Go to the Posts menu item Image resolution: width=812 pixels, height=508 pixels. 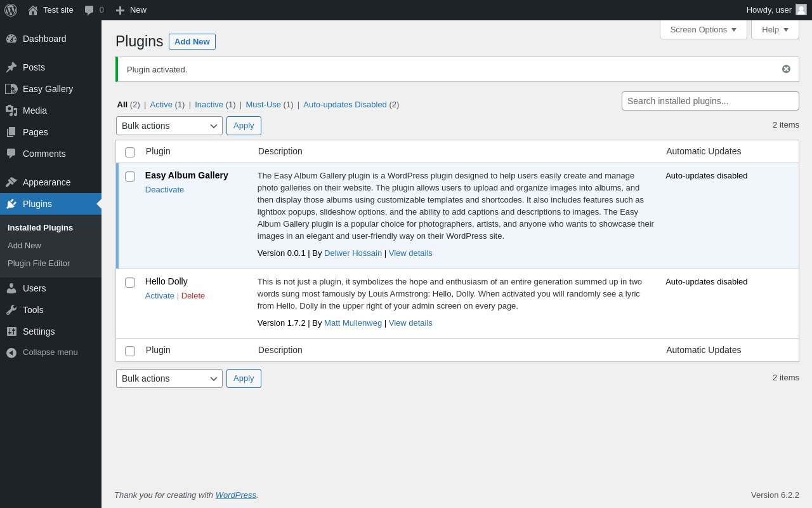pos(51,67)
